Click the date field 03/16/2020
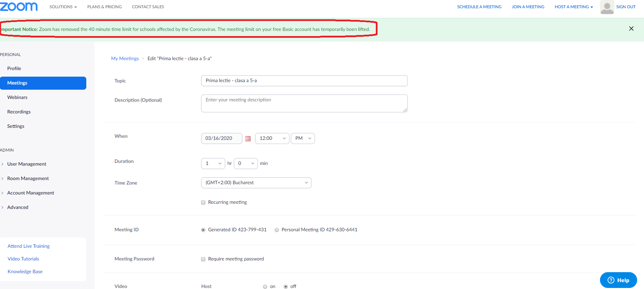The width and height of the screenshot is (644, 289). click(x=222, y=138)
